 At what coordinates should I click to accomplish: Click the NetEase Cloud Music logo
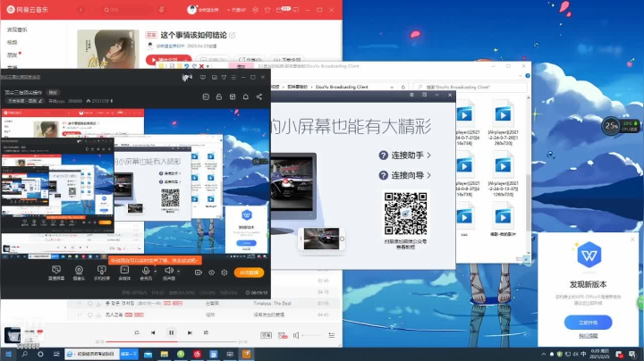[28, 9]
